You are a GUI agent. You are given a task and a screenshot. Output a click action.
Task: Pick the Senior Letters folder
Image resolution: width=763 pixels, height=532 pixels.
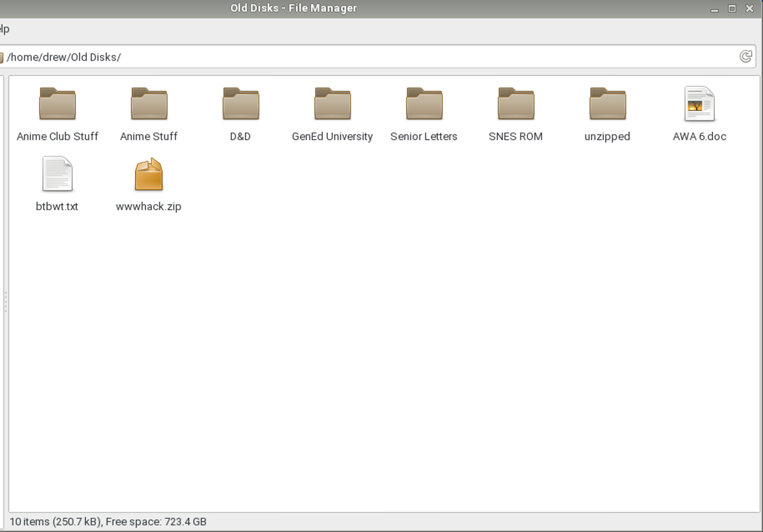coord(424,104)
